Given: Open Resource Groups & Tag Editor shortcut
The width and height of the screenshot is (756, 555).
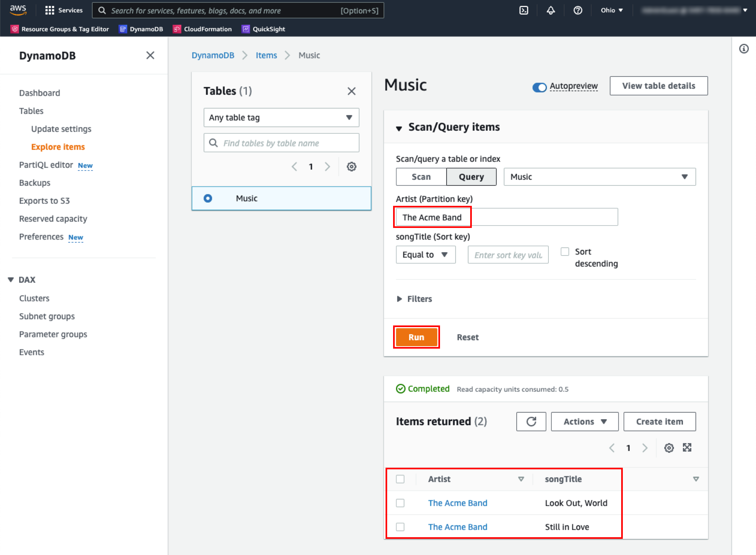Looking at the screenshot, I should (x=60, y=29).
